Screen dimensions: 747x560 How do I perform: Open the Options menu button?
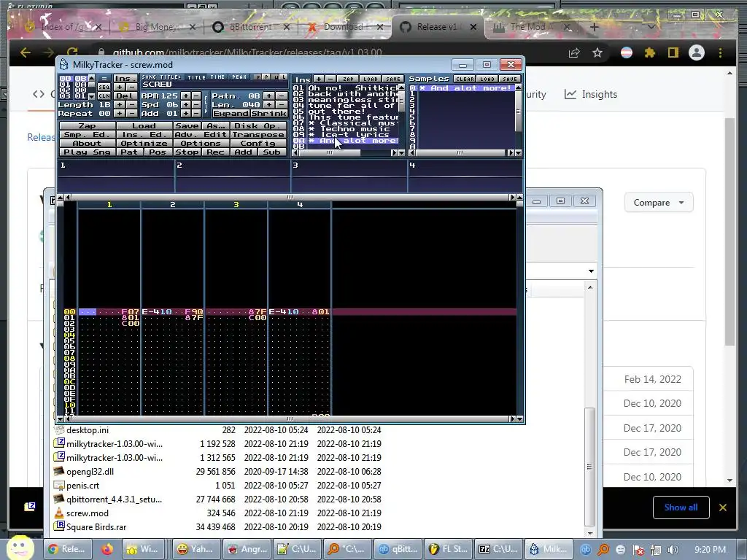[x=201, y=144]
